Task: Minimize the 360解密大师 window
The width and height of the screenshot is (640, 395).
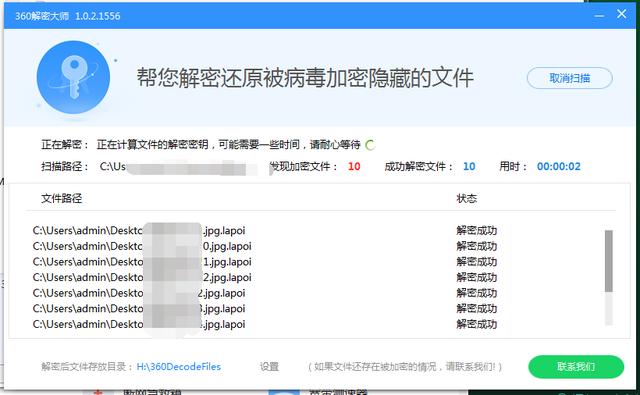Action: [599, 16]
